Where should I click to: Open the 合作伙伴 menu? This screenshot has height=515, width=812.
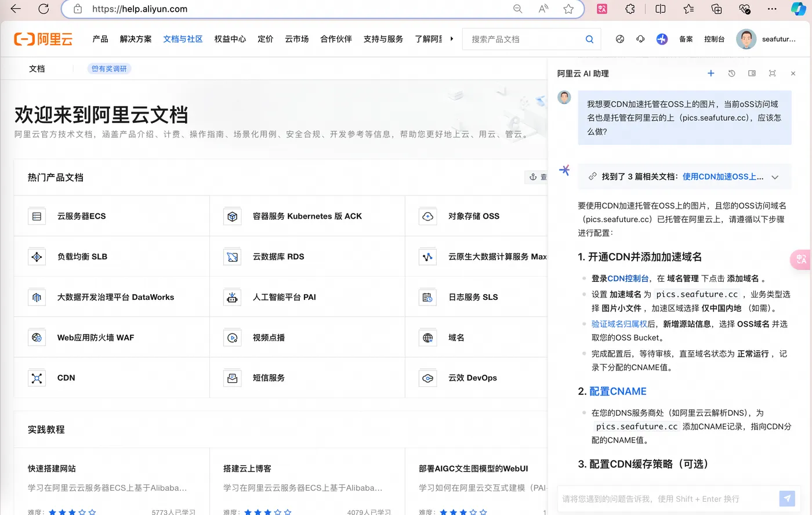click(x=336, y=39)
